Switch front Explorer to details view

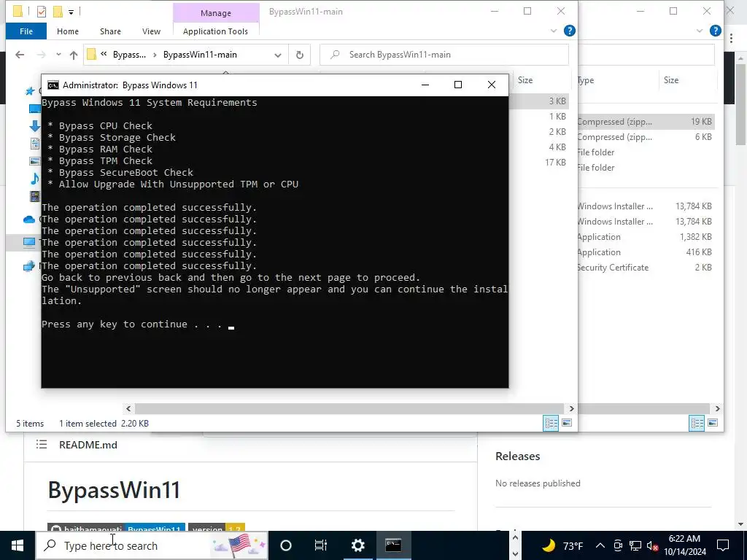(x=551, y=423)
